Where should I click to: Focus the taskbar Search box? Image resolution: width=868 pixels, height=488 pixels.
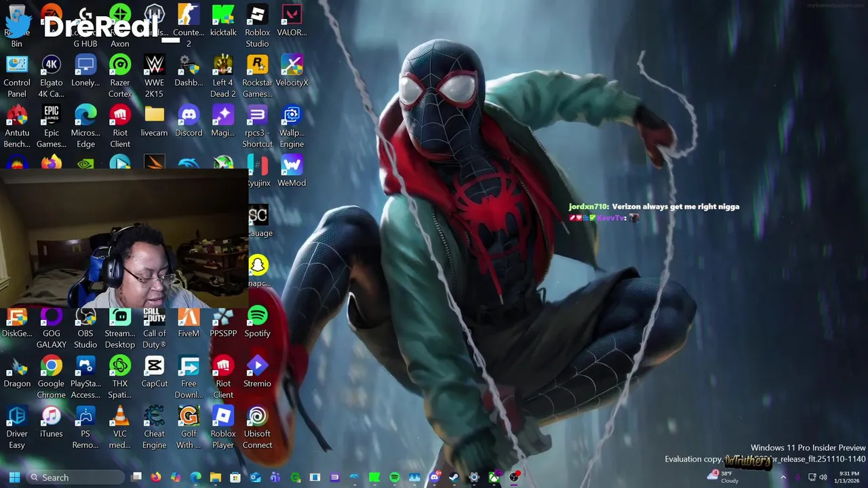(x=75, y=477)
